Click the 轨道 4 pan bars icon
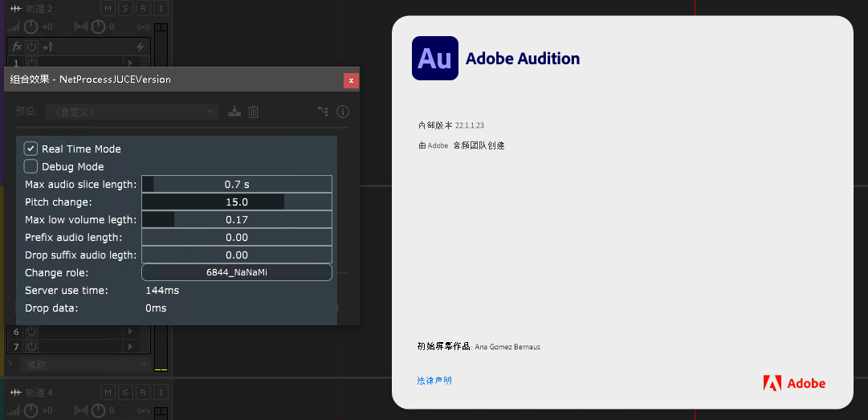Viewport: 868px width, 420px height. (x=81, y=410)
